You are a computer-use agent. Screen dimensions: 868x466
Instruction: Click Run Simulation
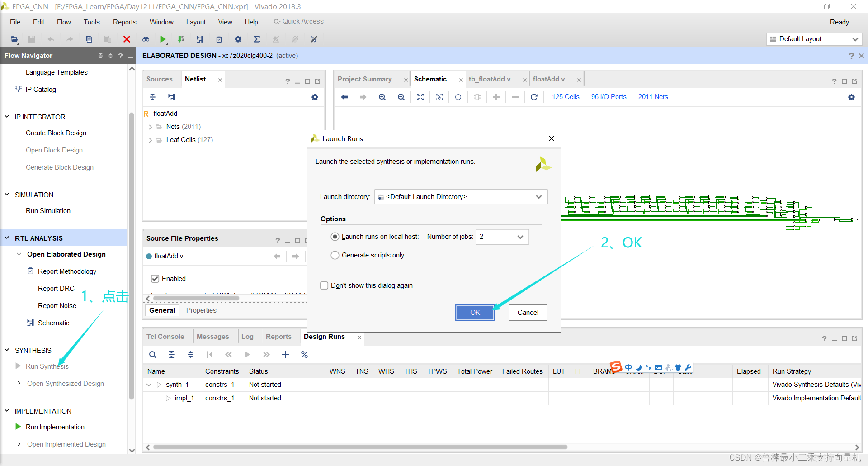48,211
